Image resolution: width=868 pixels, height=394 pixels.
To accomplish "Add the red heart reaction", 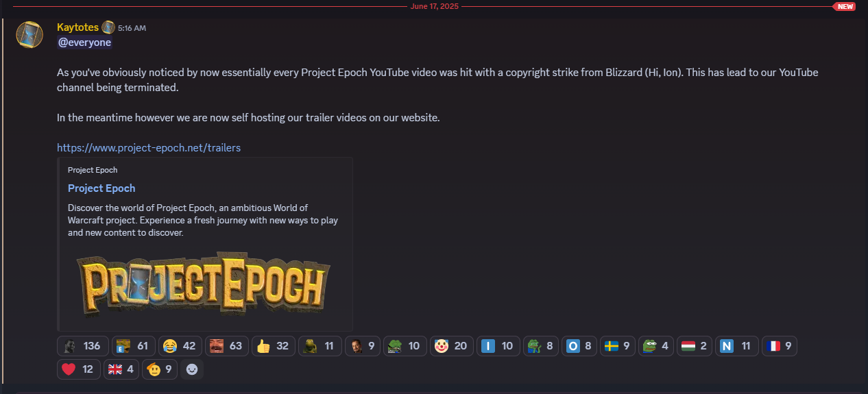I will (79, 369).
